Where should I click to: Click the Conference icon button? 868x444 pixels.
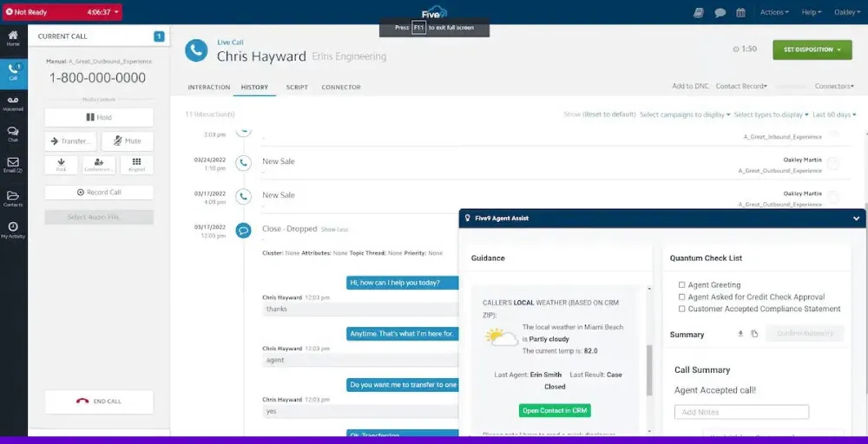(x=99, y=165)
